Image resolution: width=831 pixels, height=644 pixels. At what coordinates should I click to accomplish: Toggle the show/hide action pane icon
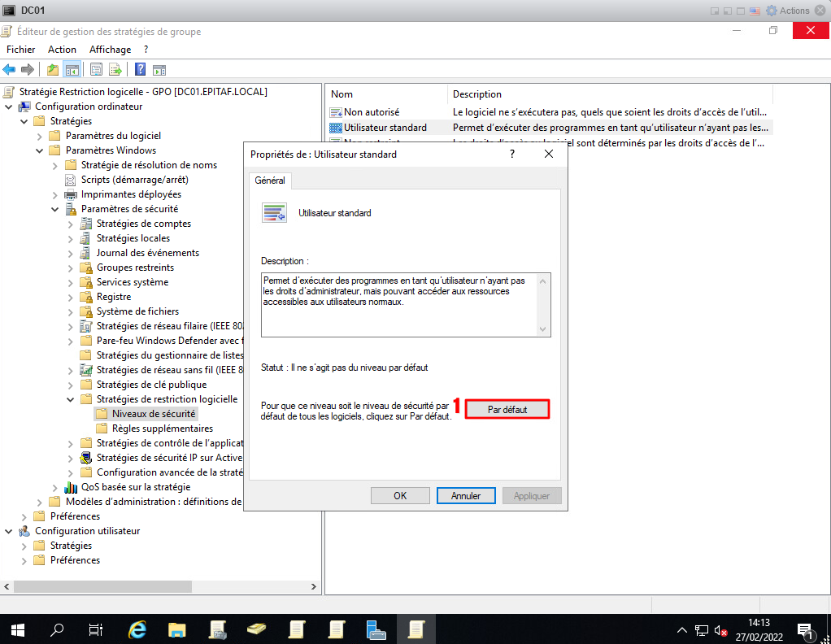click(x=159, y=69)
